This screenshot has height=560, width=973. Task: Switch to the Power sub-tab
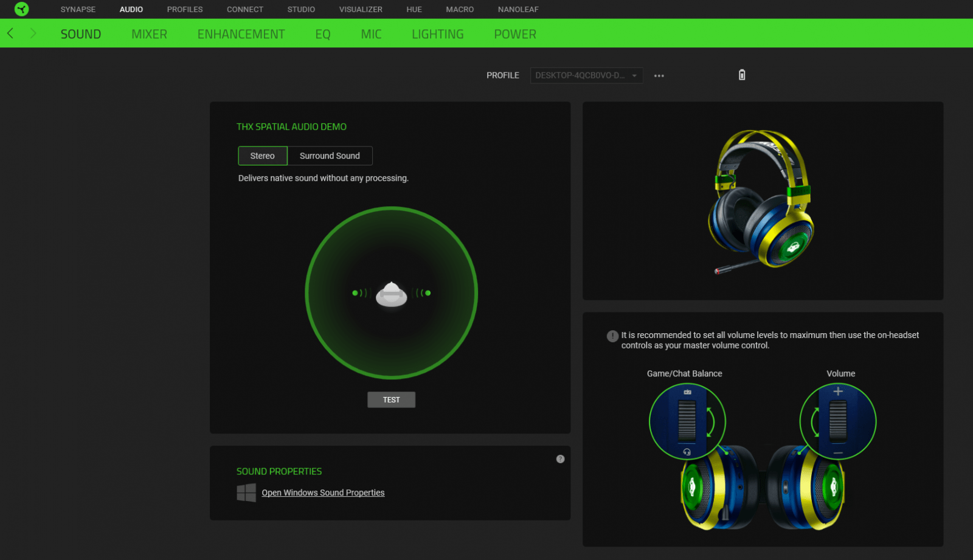pos(515,34)
